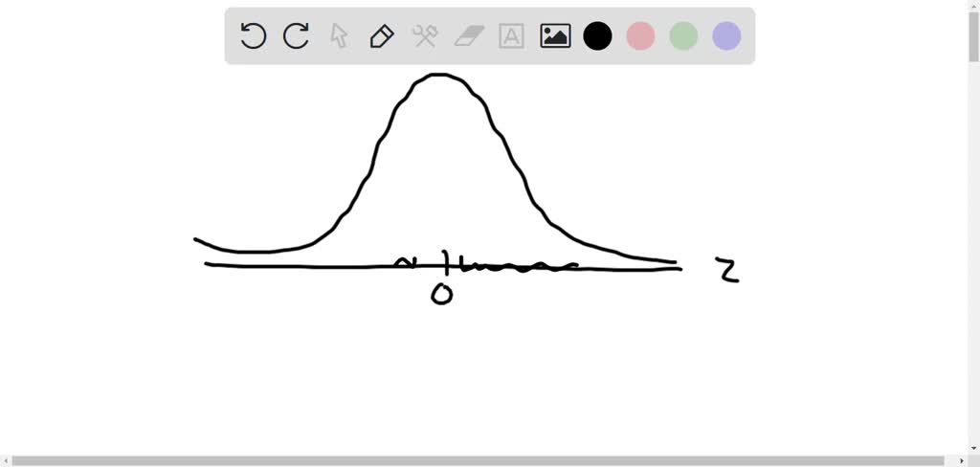The height and width of the screenshot is (467, 980).
Task: Choose the purple pen color
Action: [x=727, y=36]
